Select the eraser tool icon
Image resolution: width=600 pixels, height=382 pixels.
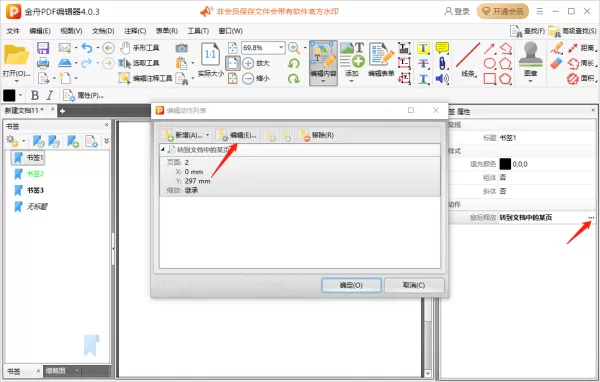tap(557, 63)
